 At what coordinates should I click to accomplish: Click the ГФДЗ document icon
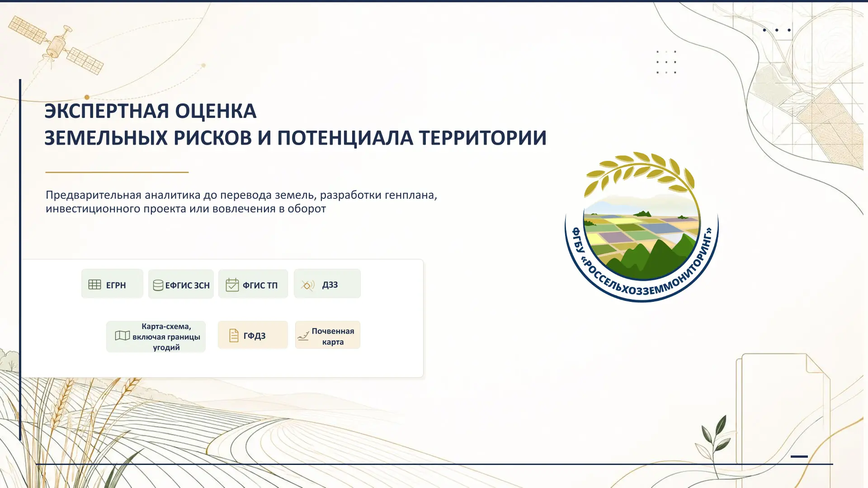click(x=234, y=335)
